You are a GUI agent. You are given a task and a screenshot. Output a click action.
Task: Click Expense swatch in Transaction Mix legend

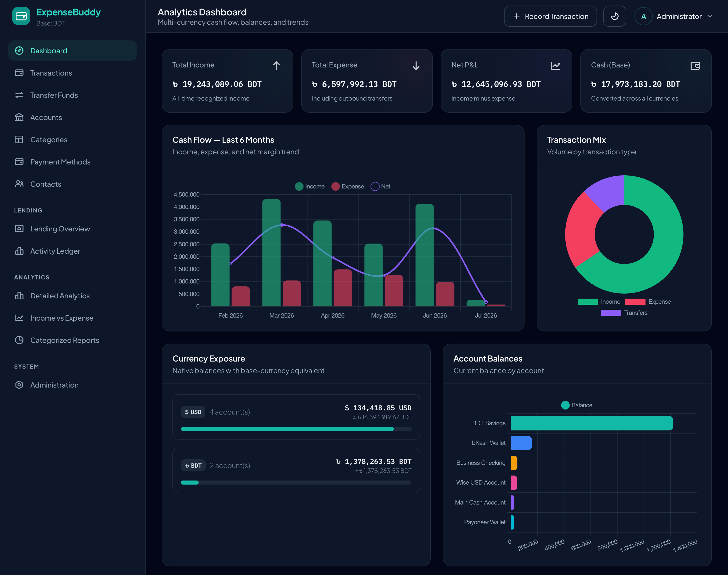coord(635,302)
